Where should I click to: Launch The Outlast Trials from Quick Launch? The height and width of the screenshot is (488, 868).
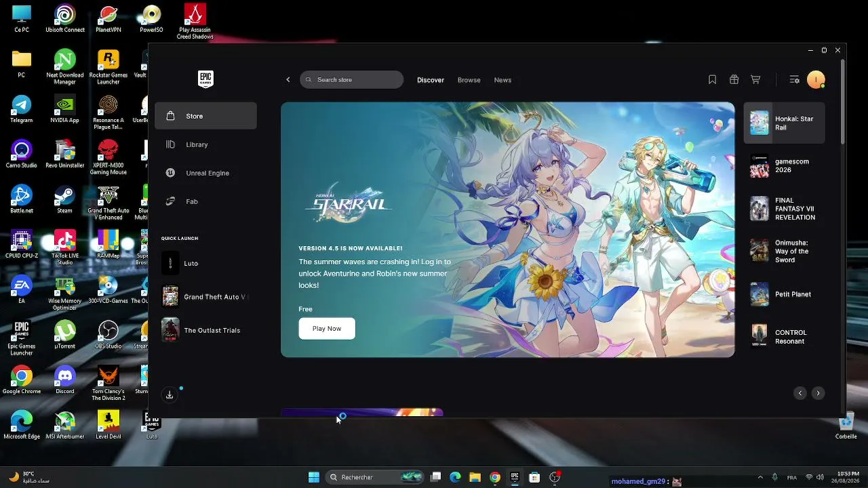tap(205, 330)
